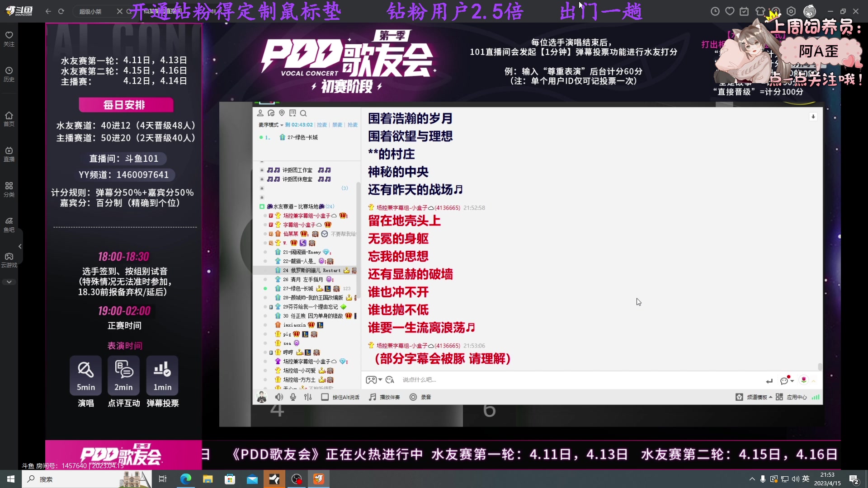
Task: Open the emoji font picker in chat
Action: (390, 380)
